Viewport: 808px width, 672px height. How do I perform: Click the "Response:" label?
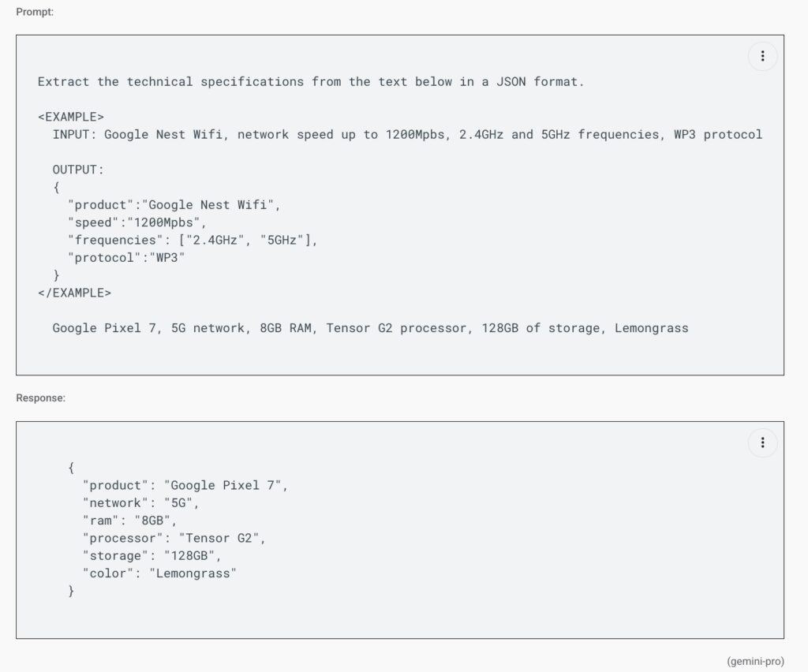(41, 398)
